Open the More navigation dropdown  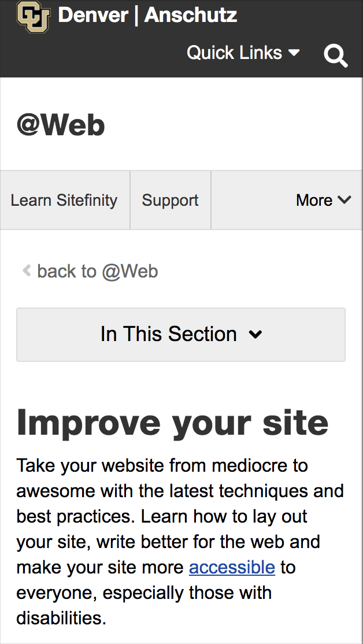[324, 199]
